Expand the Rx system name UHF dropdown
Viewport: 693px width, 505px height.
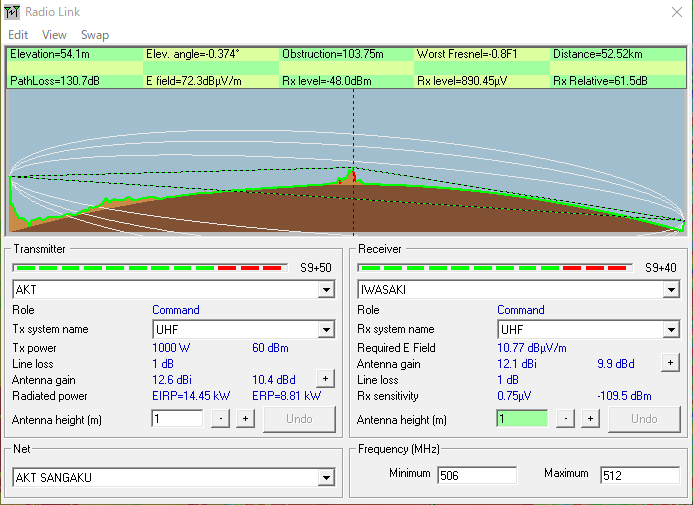671,330
